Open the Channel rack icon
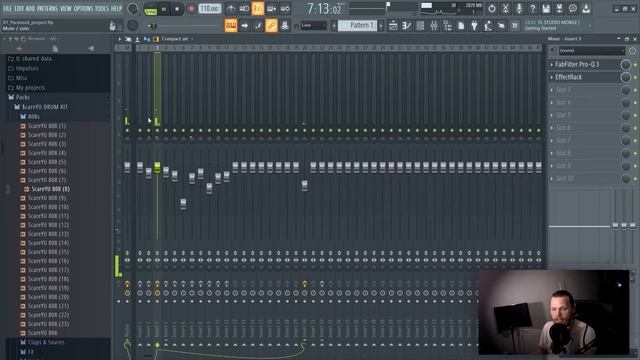Screen dimensions: 640x360 click(420, 25)
